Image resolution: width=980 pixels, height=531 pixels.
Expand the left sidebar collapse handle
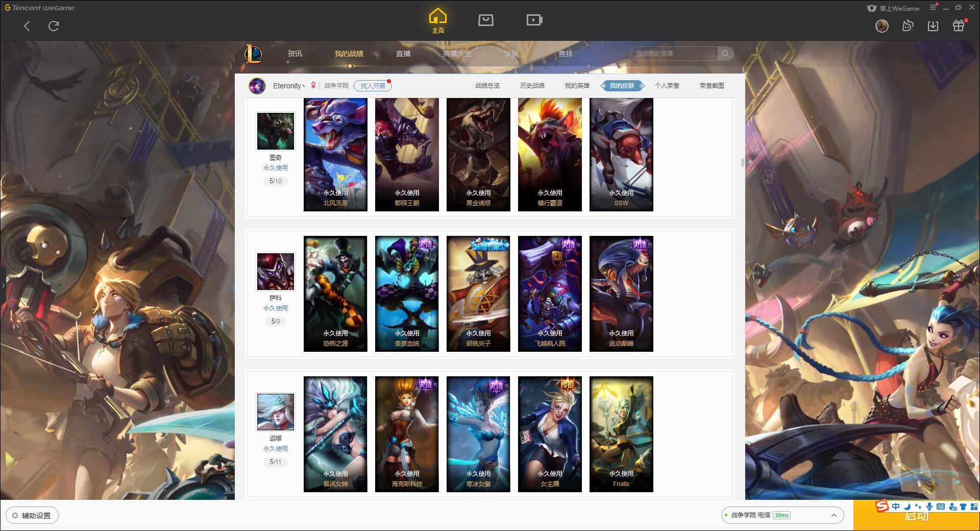coord(3,285)
